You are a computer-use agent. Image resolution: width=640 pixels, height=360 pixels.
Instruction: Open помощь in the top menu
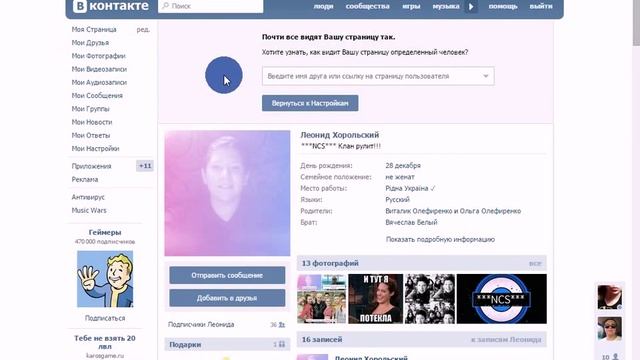(503, 6)
